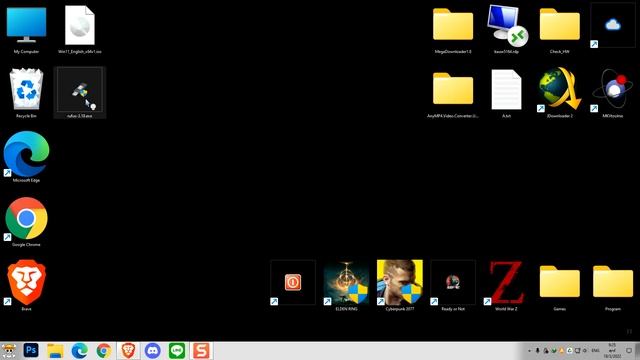Open the taskbar clock and date
Screen dimensions: 640x360
[x=612, y=351]
